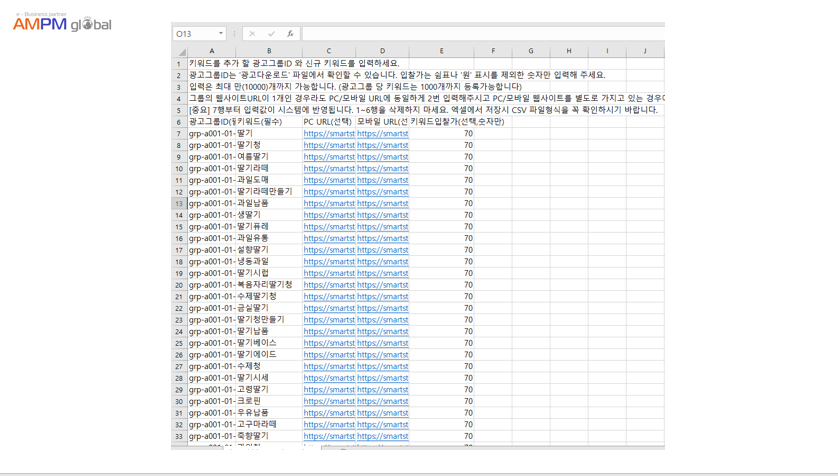Select column G header
Image resolution: width=838 pixels, height=476 pixels.
point(531,51)
